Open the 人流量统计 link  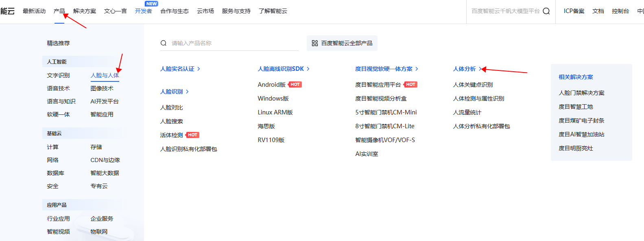467,112
